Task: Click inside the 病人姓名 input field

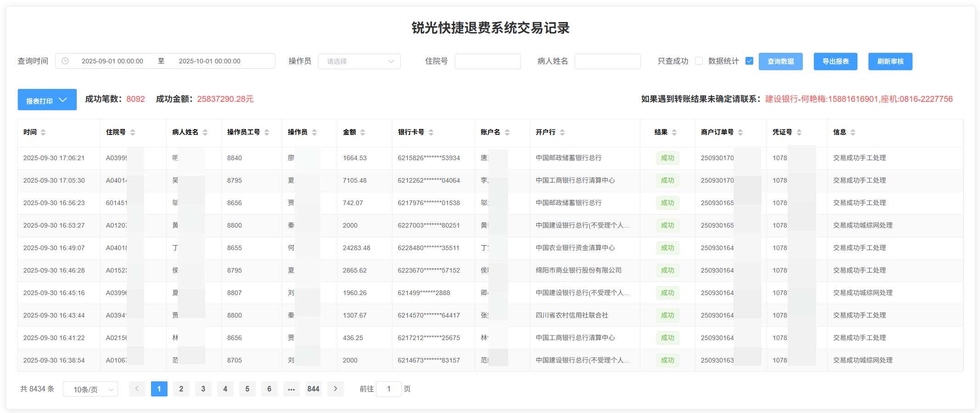Action: click(x=608, y=61)
